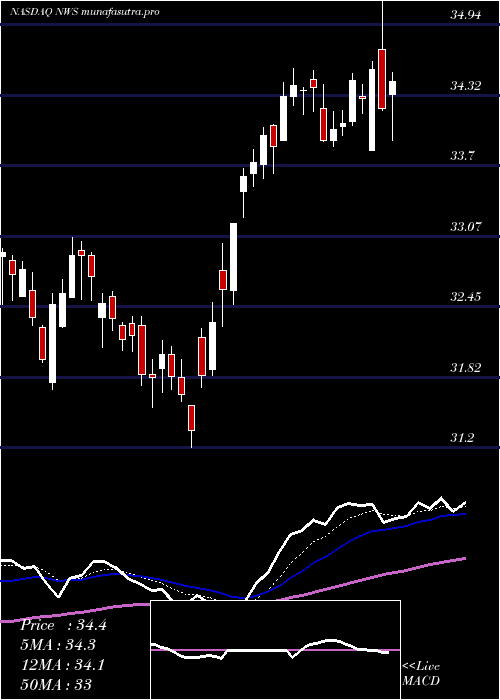
Task: Click the MACD inset chart panel
Action: click(275, 650)
